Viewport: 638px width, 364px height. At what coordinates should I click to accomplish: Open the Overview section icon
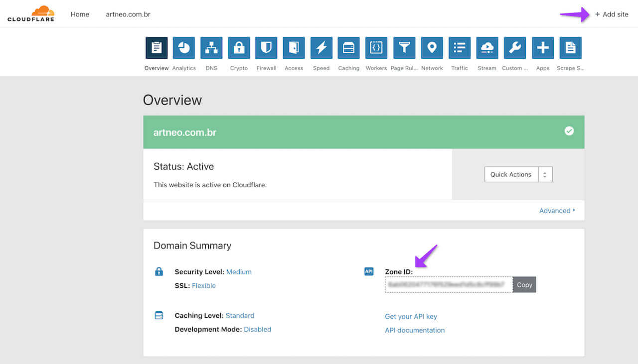pyautogui.click(x=157, y=48)
